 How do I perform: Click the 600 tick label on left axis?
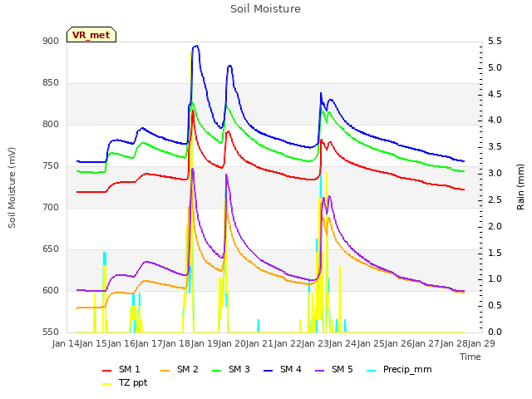coord(51,290)
